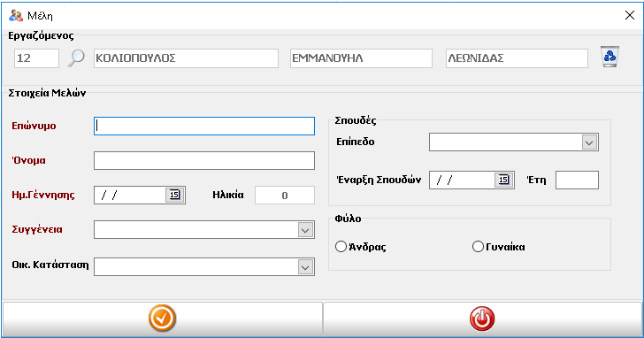Select the Άνδρας radio button
Screen dimensions: 644x338
click(341, 247)
